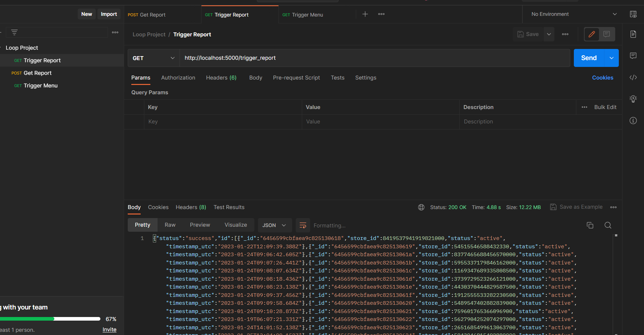Open the comments panel icon
Viewport: 644px width, 335px height.
[x=633, y=55]
